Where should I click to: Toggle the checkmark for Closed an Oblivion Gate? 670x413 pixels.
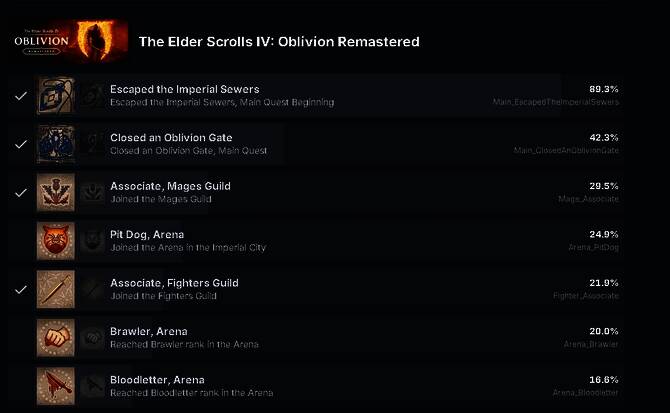(21, 144)
